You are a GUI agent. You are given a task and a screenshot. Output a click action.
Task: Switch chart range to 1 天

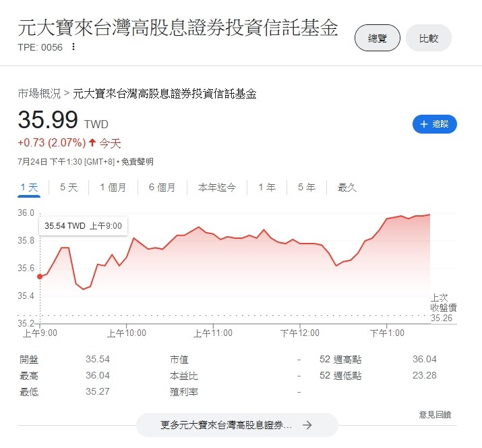tap(29, 188)
